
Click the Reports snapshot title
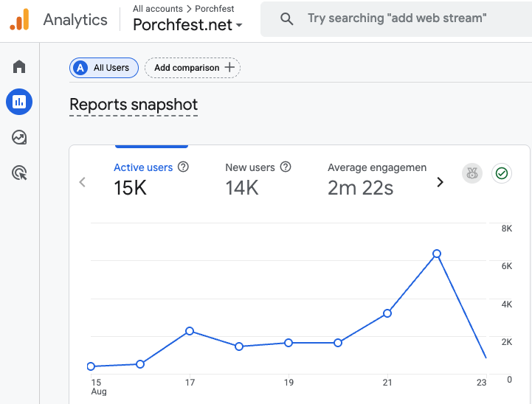(x=134, y=105)
